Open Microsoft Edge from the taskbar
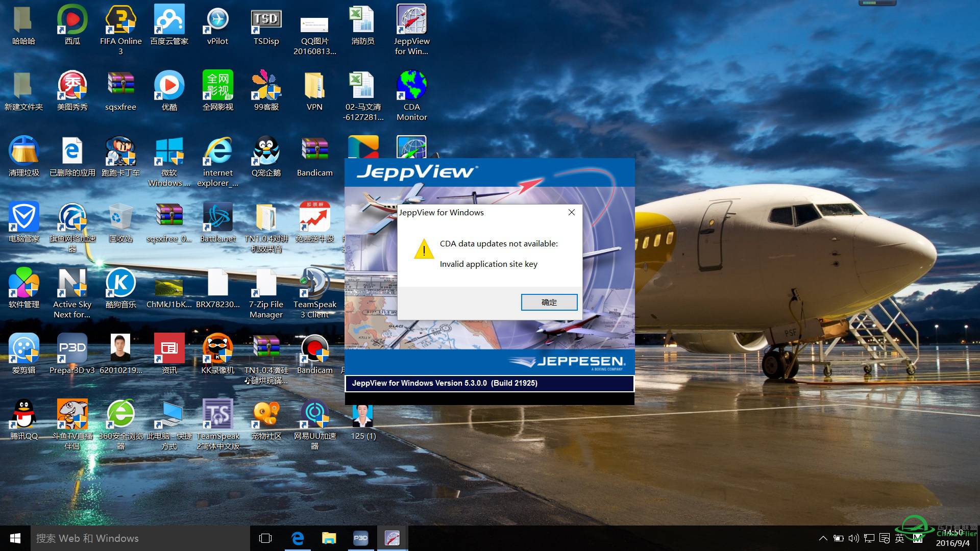The width and height of the screenshot is (980, 551). pos(298,538)
